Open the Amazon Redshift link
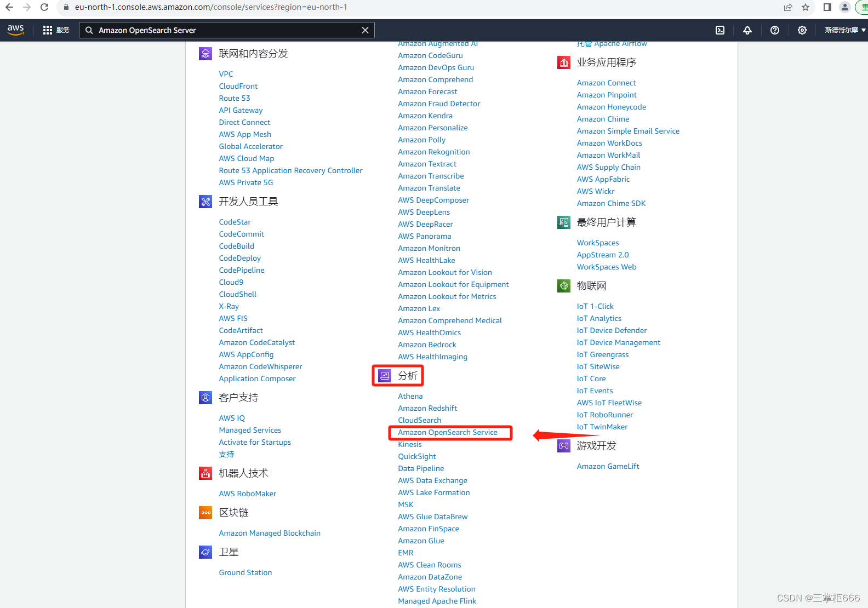This screenshot has width=868, height=608. (x=427, y=409)
